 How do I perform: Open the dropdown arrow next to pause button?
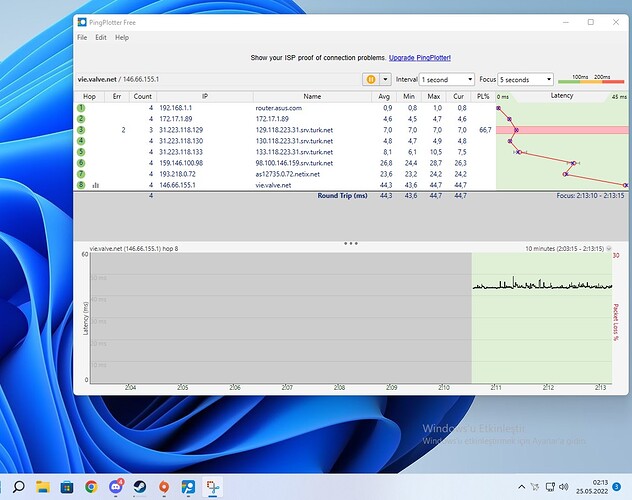coord(385,79)
